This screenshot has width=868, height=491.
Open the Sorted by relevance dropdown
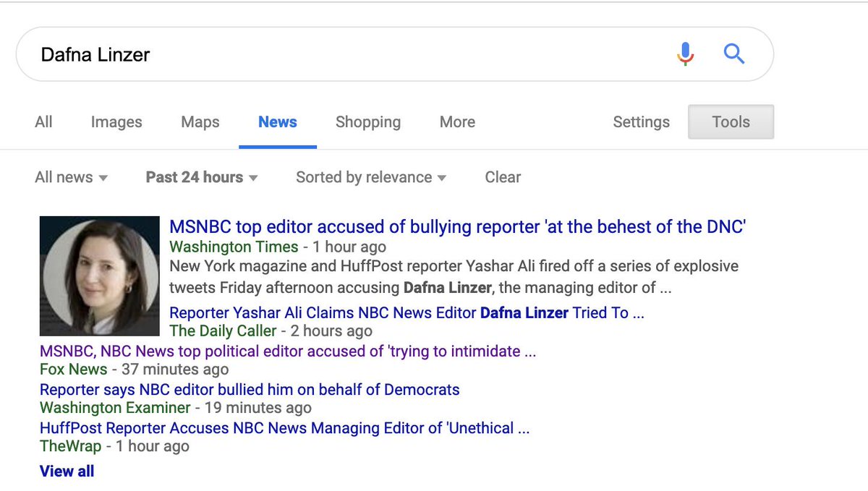tap(371, 177)
